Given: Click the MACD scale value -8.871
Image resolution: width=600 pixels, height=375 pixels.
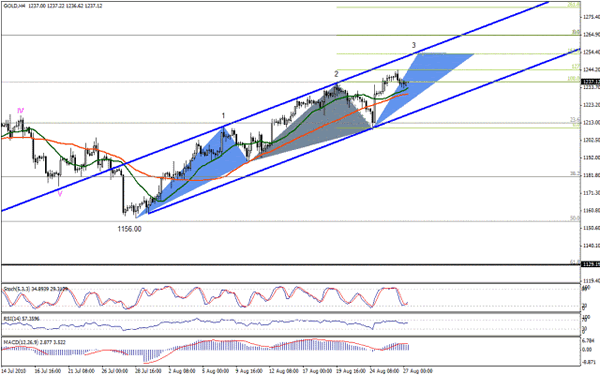Looking at the screenshot, I should click(x=589, y=362).
